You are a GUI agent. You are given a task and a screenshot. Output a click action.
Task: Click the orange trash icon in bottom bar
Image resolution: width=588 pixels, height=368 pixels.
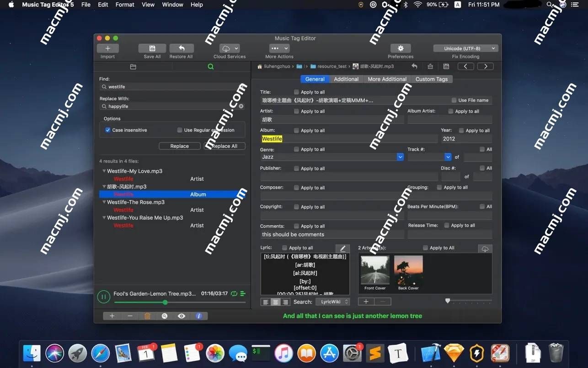(147, 316)
